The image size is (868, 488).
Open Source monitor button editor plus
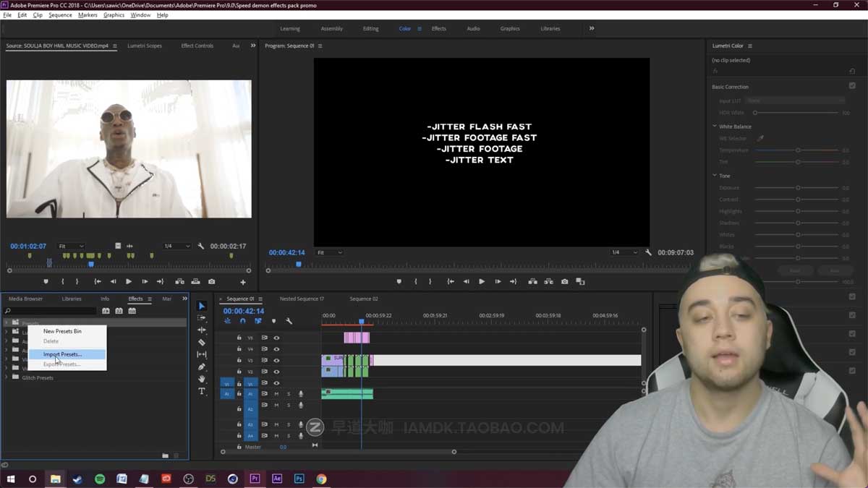pyautogui.click(x=243, y=282)
